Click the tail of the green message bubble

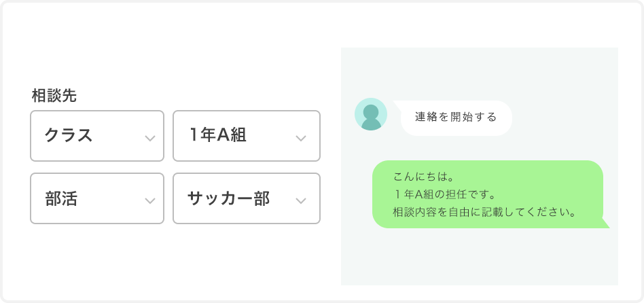pyautogui.click(x=605, y=223)
